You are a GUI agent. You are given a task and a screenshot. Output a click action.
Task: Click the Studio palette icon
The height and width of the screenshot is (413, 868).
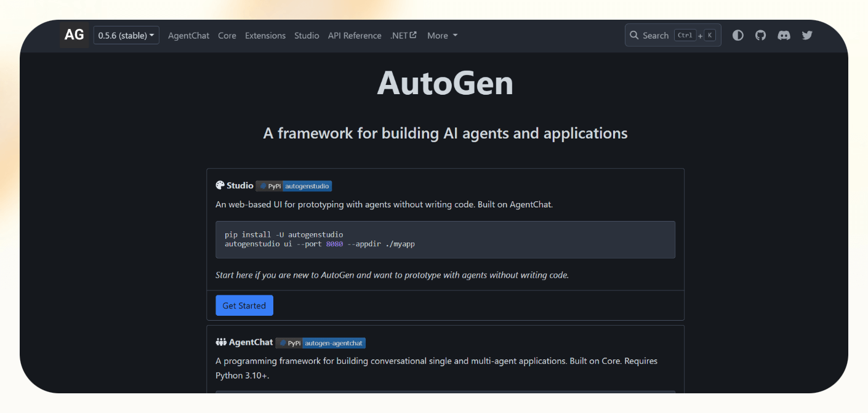pos(220,185)
